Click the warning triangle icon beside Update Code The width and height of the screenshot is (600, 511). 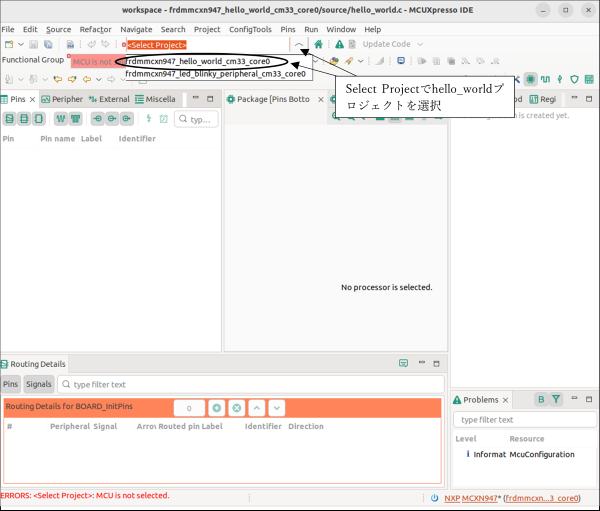click(340, 45)
